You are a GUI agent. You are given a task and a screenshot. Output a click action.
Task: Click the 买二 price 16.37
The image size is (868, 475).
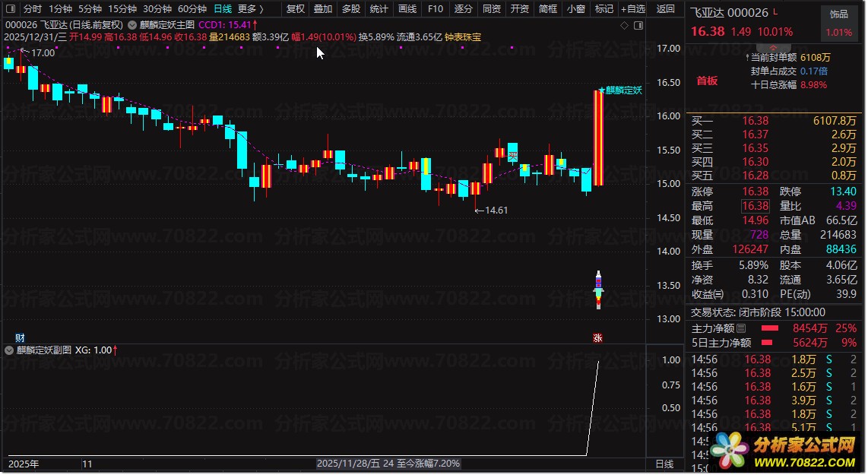755,135
